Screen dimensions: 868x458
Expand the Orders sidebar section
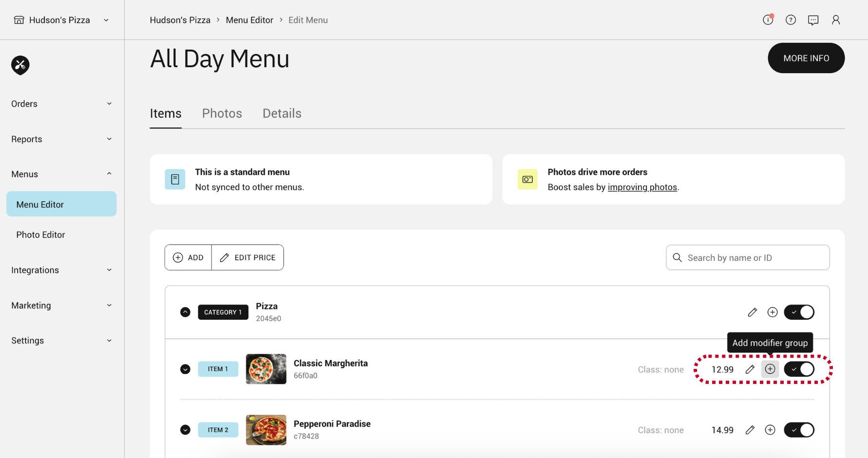coord(61,104)
